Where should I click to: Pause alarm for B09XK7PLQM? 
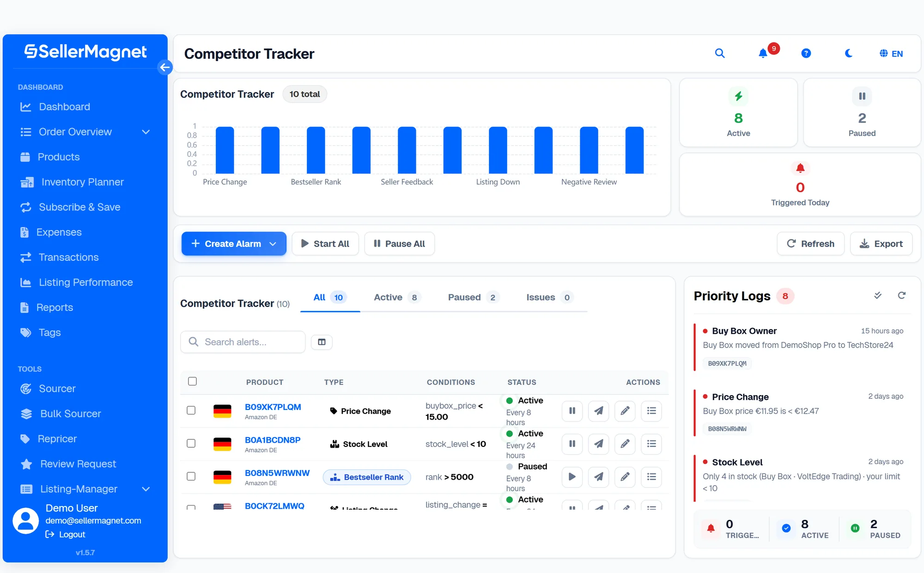[572, 411]
